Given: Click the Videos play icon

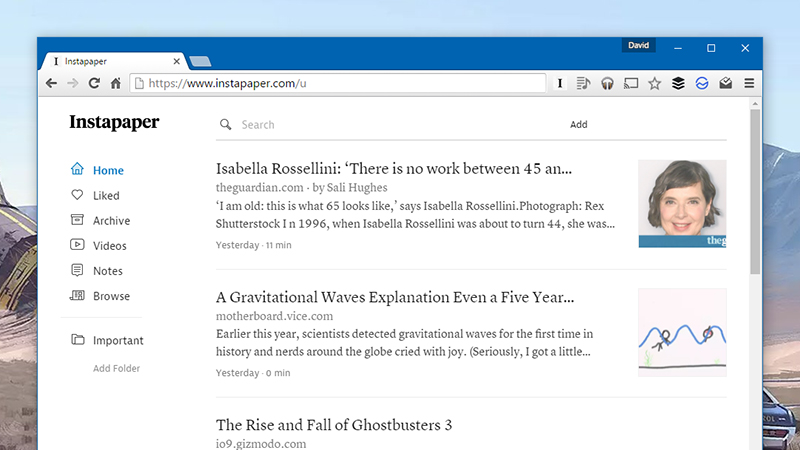Looking at the screenshot, I should point(77,245).
